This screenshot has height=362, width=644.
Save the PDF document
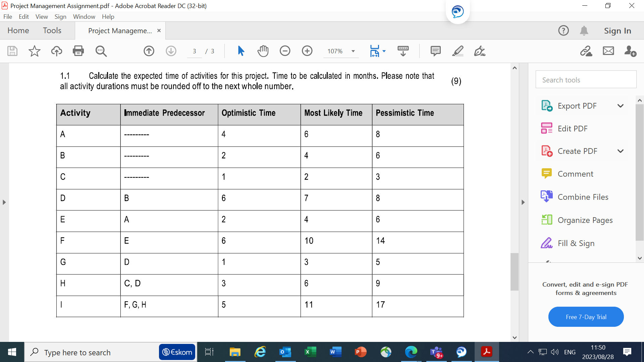pyautogui.click(x=12, y=51)
